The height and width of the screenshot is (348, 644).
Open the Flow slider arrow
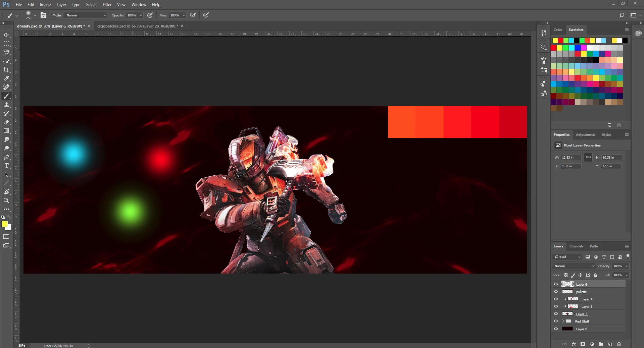(x=184, y=15)
